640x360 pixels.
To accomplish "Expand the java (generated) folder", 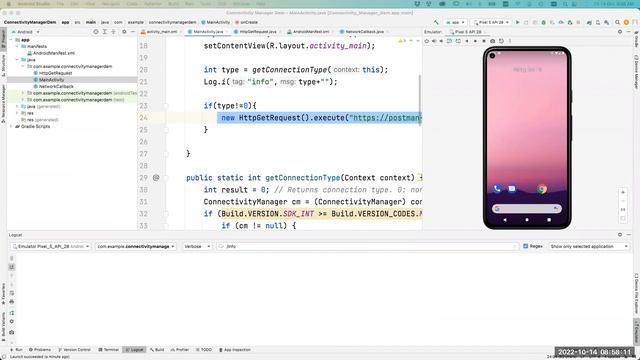I will [17, 107].
